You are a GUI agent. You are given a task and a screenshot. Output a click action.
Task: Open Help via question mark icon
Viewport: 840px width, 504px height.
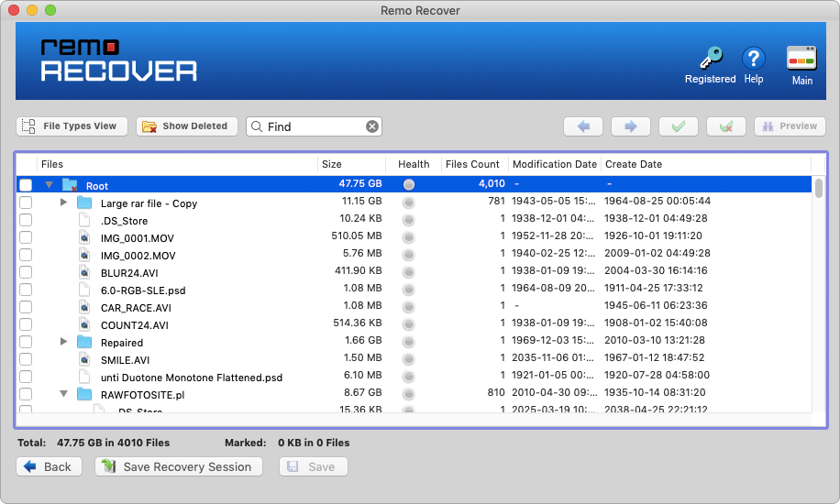[753, 58]
